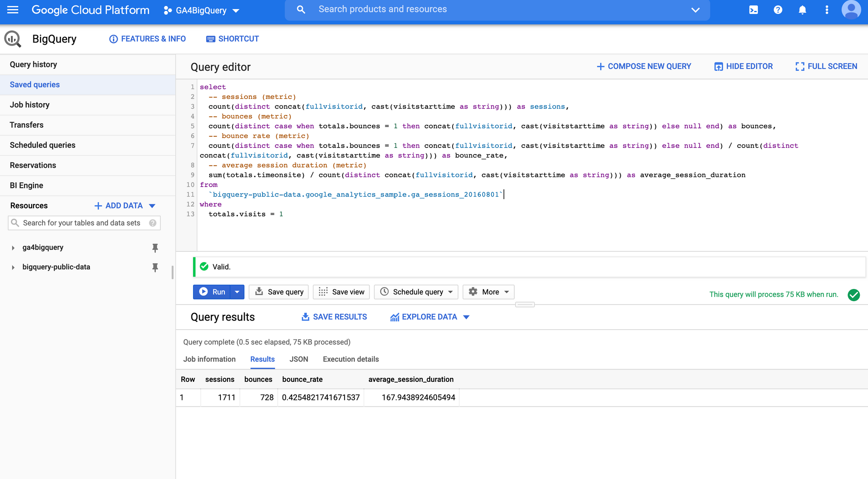
Task: Open EXPLORE DATA dropdown
Action: point(430,317)
